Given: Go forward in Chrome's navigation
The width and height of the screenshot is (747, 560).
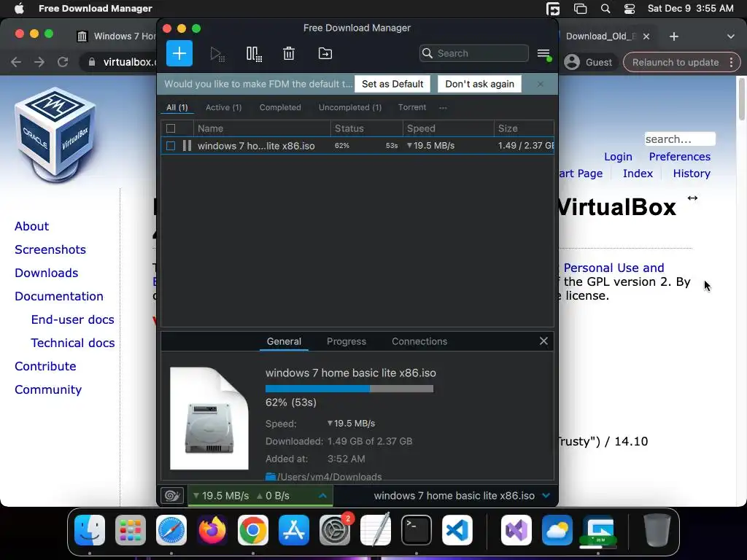Looking at the screenshot, I should point(39,62).
